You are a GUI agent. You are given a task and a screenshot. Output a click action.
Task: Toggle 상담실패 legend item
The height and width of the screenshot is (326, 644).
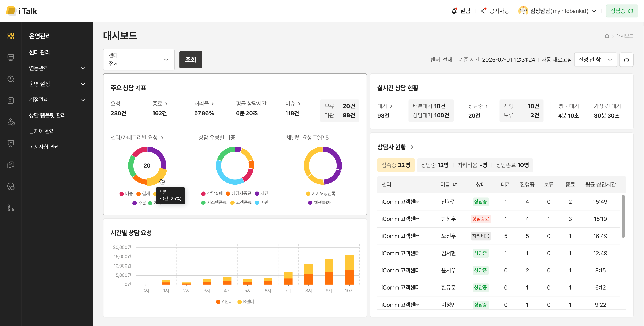pyautogui.click(x=212, y=193)
